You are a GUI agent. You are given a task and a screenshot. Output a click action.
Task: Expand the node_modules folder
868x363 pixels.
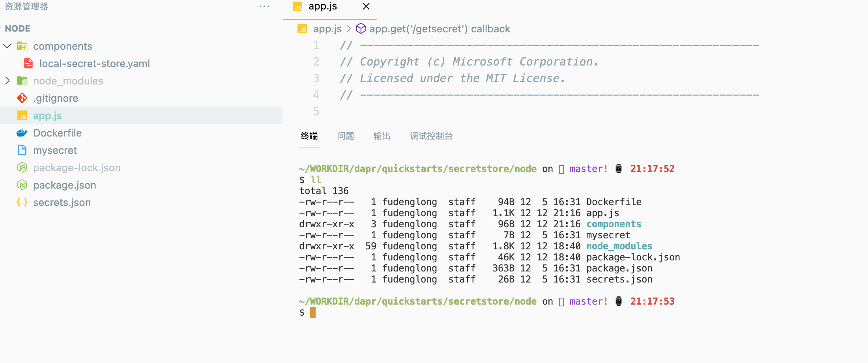point(7,81)
